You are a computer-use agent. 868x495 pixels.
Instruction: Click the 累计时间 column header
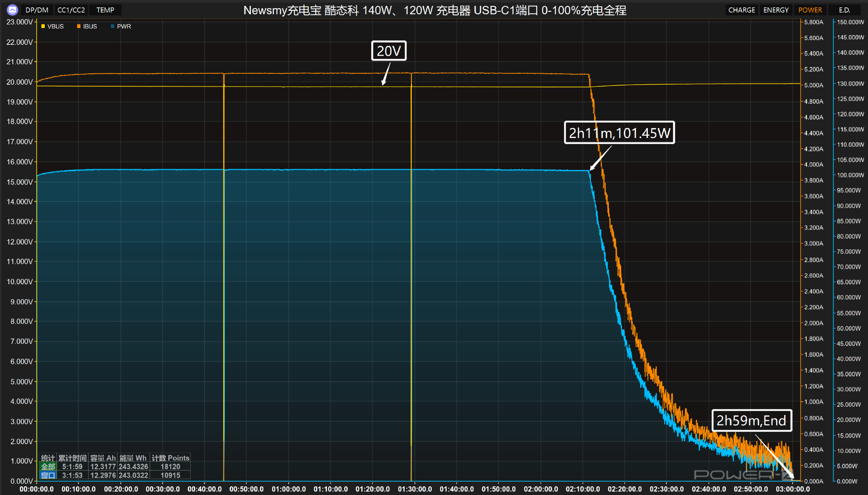point(72,458)
